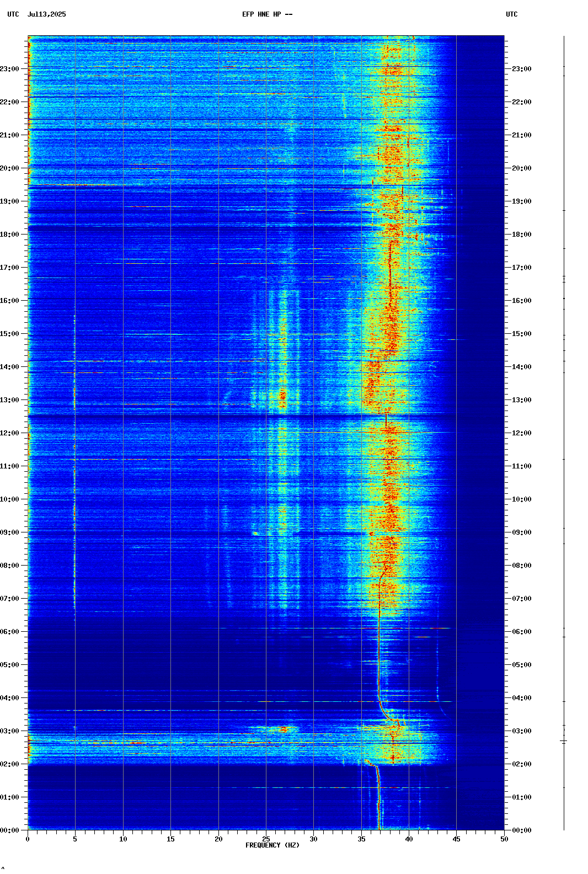
Task: Click the UTC label next to the date
Action: [13, 14]
